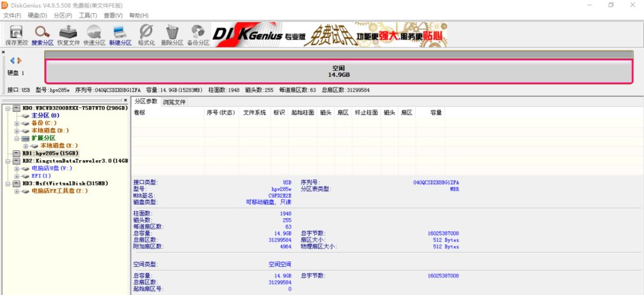Click the 保存更改 save changes toolbar icon

click(x=17, y=35)
